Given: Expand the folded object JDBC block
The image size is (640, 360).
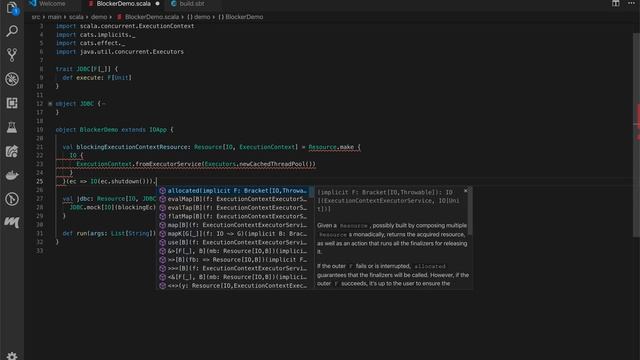Looking at the screenshot, I should (x=50, y=104).
